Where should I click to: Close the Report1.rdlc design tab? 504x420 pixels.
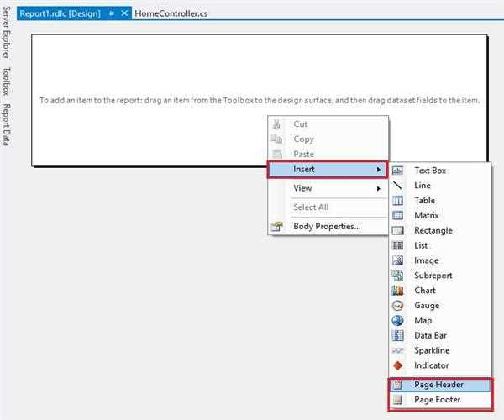(x=125, y=13)
